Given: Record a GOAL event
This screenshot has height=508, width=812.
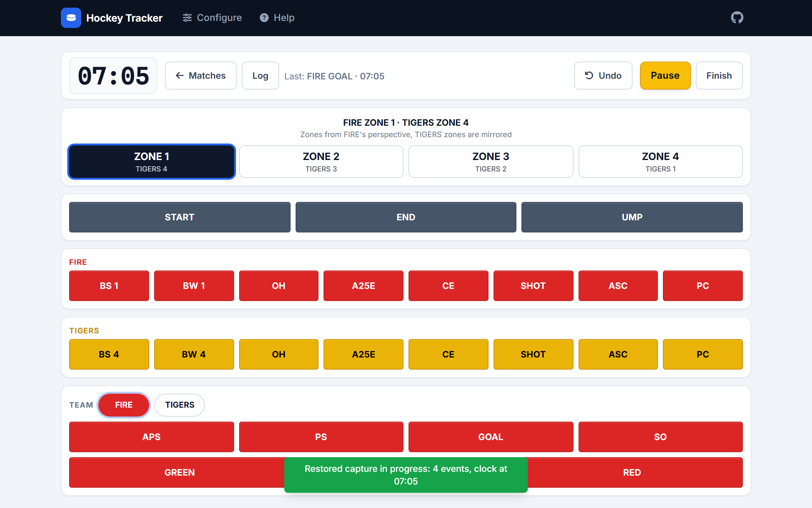Looking at the screenshot, I should point(491,437).
